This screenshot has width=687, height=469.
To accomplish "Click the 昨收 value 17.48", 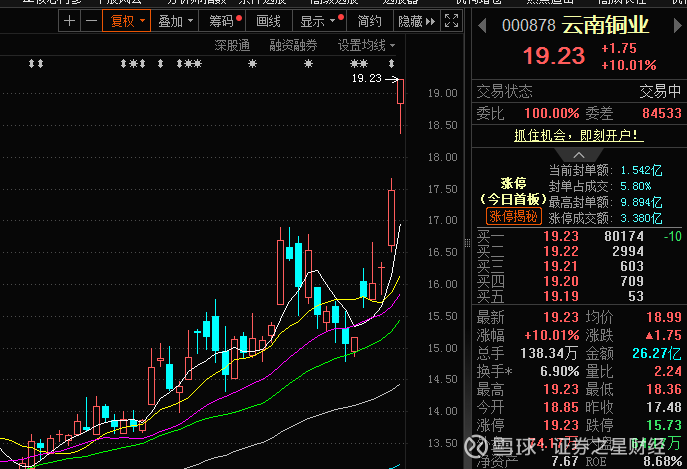I will click(x=664, y=407).
